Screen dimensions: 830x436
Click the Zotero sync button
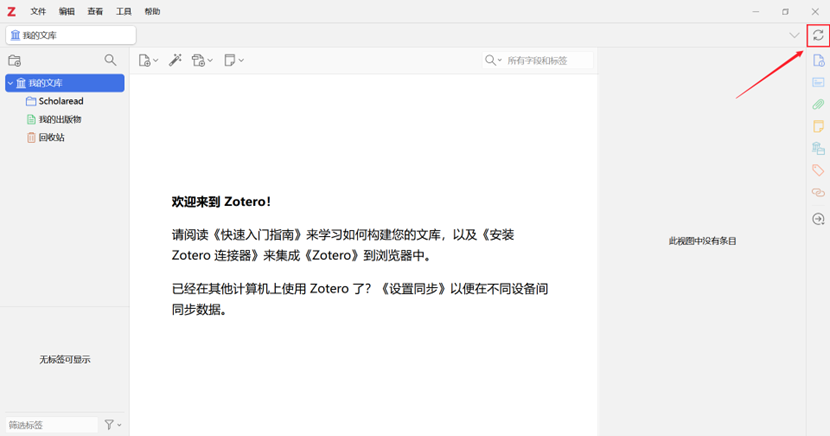pyautogui.click(x=818, y=35)
